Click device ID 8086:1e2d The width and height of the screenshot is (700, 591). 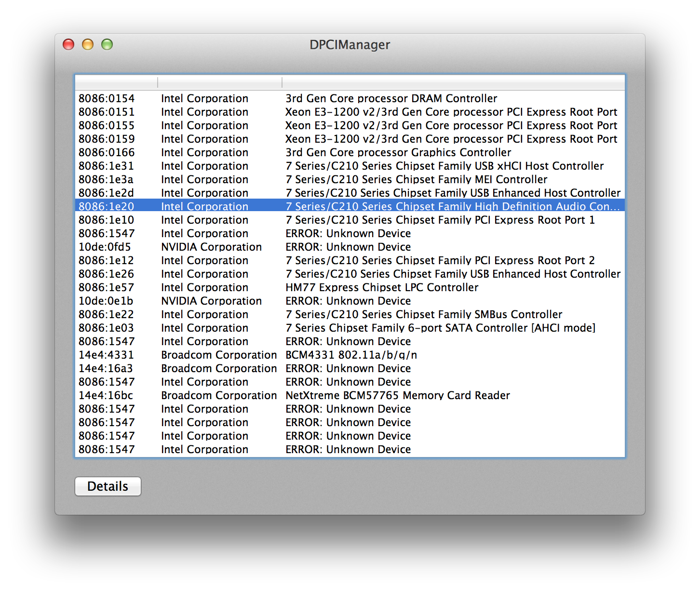click(x=106, y=193)
